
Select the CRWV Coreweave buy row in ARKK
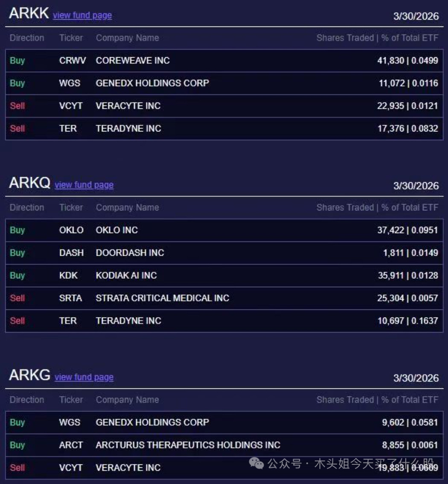click(224, 61)
